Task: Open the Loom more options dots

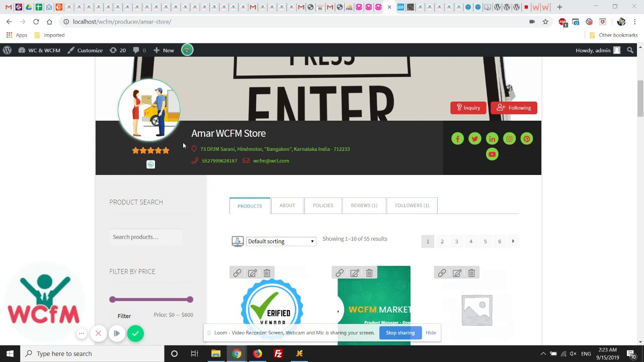Action: point(82,333)
